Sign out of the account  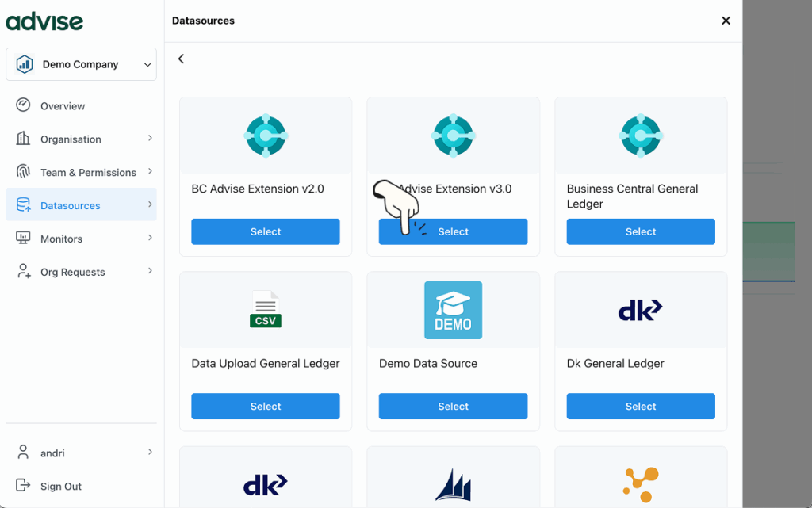[x=61, y=487]
